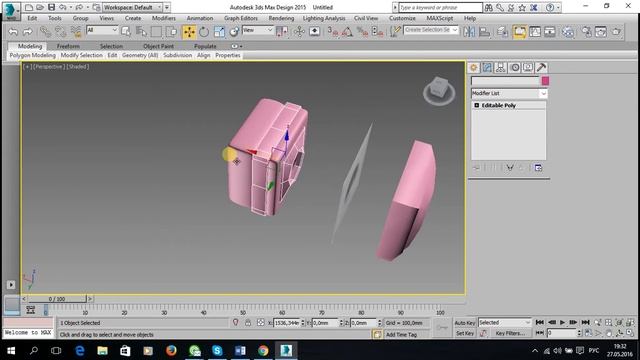This screenshot has width=640, height=360.
Task: Click the Play Animation button
Action: (x=562, y=322)
